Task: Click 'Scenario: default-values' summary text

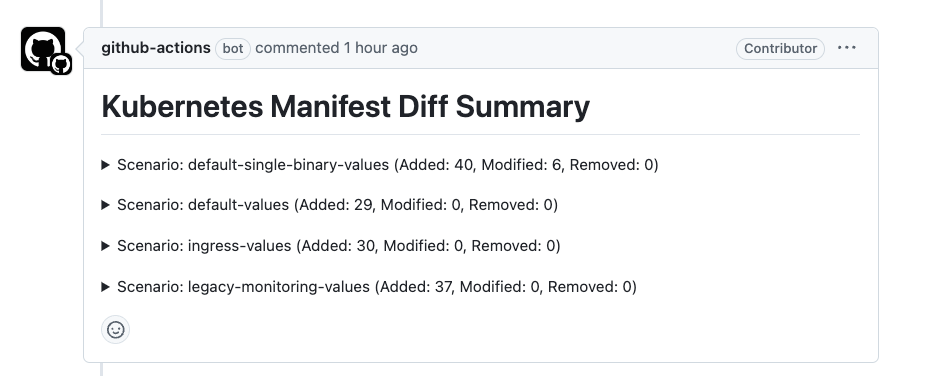Action: (203, 205)
